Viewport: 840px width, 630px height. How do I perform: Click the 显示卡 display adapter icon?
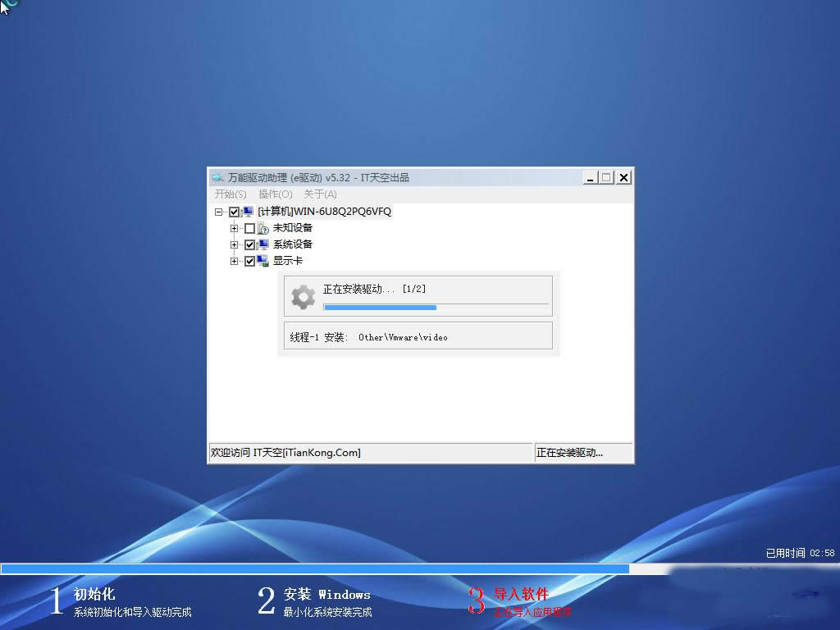(x=263, y=261)
